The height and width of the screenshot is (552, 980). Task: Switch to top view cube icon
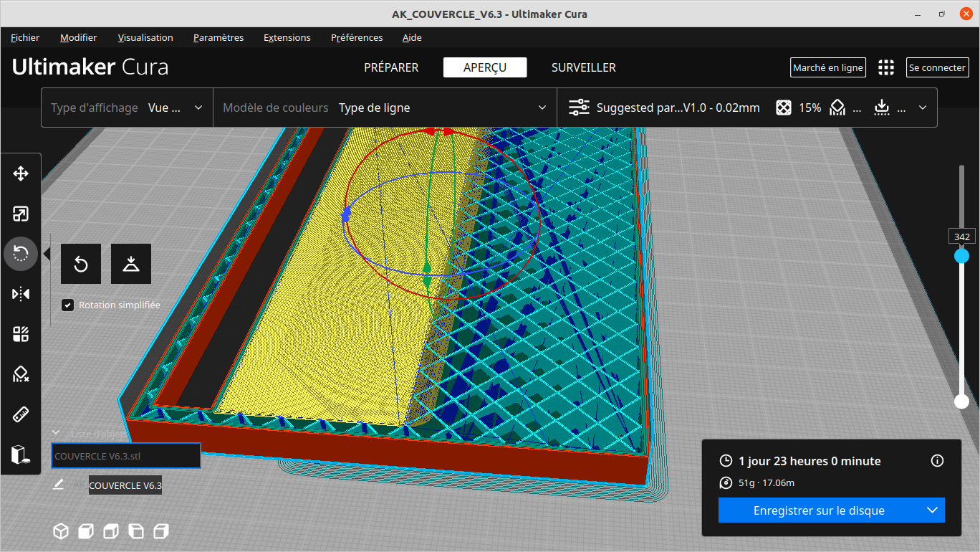pyautogui.click(x=111, y=531)
